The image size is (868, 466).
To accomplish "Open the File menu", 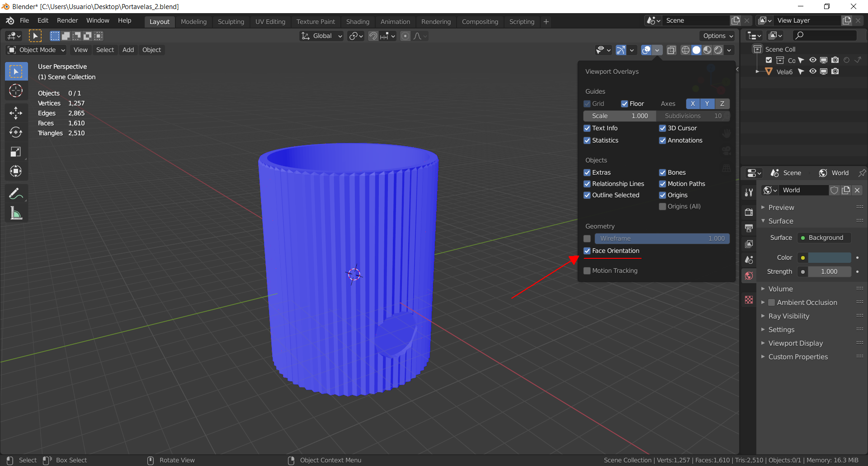I will [x=24, y=20].
